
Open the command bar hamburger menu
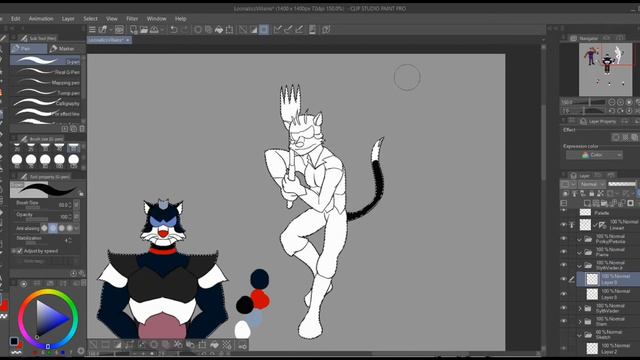pos(92,29)
